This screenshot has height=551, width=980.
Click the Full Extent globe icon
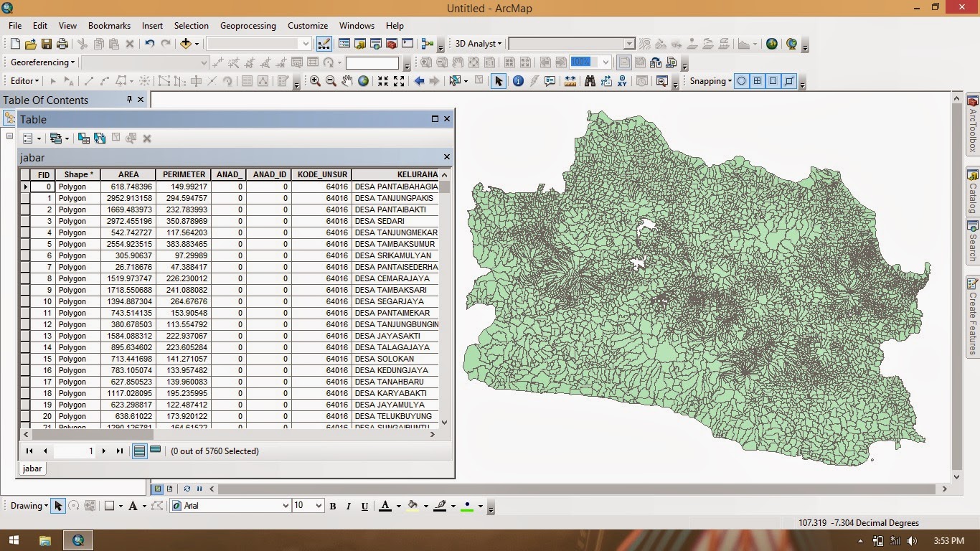(363, 81)
